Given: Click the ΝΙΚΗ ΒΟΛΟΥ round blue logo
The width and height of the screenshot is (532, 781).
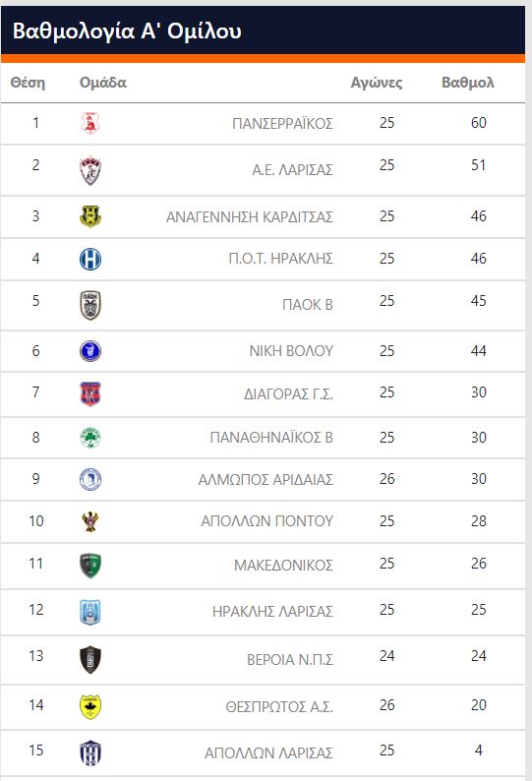Looking at the screenshot, I should click(x=90, y=350).
